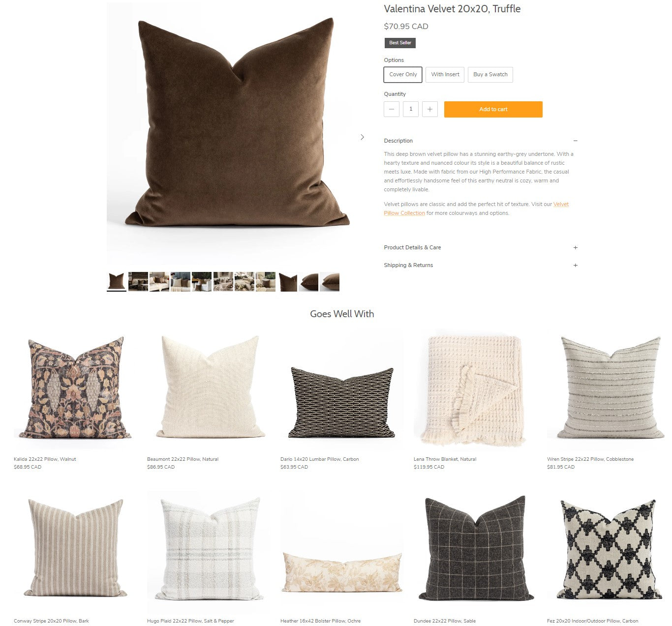Viewport: 672px width, 626px height.
Task: Toggle the Description accordion header
Action: tap(481, 141)
